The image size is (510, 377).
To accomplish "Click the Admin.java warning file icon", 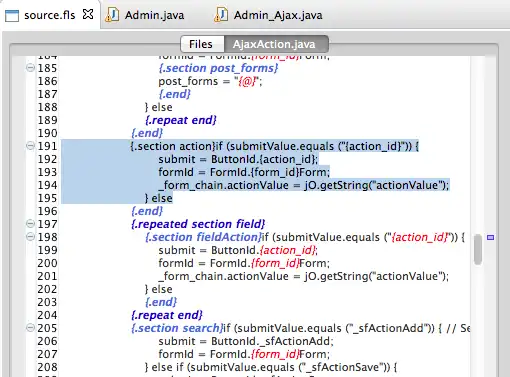I will pos(112,15).
